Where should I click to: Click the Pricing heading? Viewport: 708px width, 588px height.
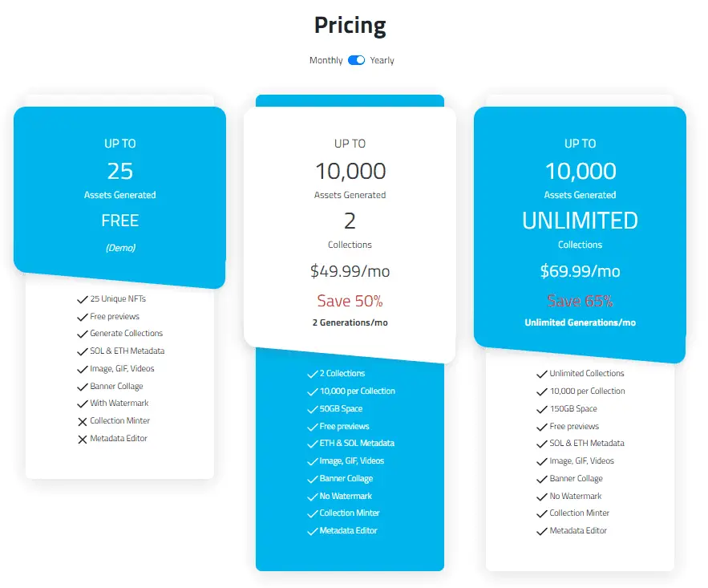point(350,26)
